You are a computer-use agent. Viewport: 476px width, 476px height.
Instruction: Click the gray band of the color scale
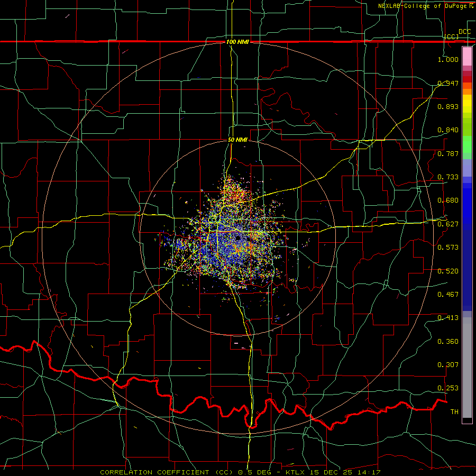coord(467,368)
